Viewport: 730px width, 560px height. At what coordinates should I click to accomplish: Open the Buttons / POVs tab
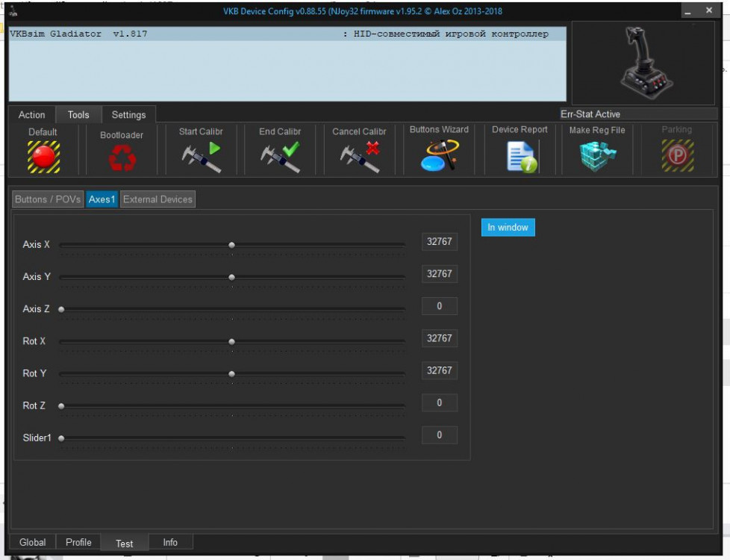point(48,199)
